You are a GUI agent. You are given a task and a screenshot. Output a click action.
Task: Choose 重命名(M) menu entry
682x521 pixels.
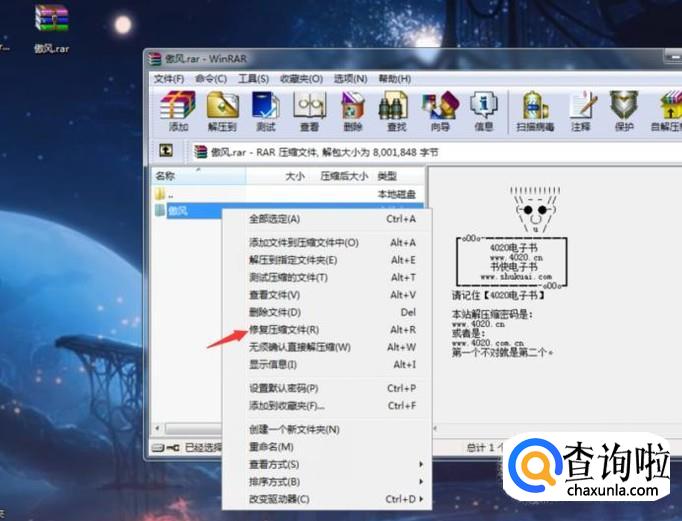coord(327,447)
